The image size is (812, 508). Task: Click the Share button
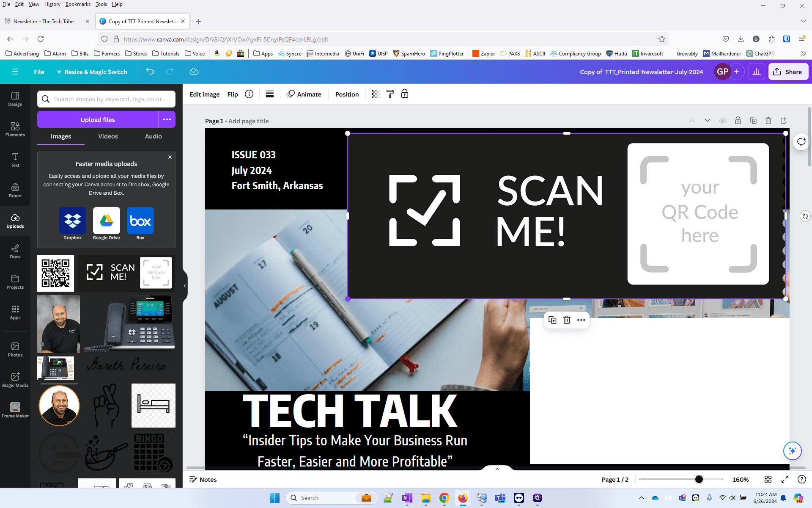pos(788,72)
